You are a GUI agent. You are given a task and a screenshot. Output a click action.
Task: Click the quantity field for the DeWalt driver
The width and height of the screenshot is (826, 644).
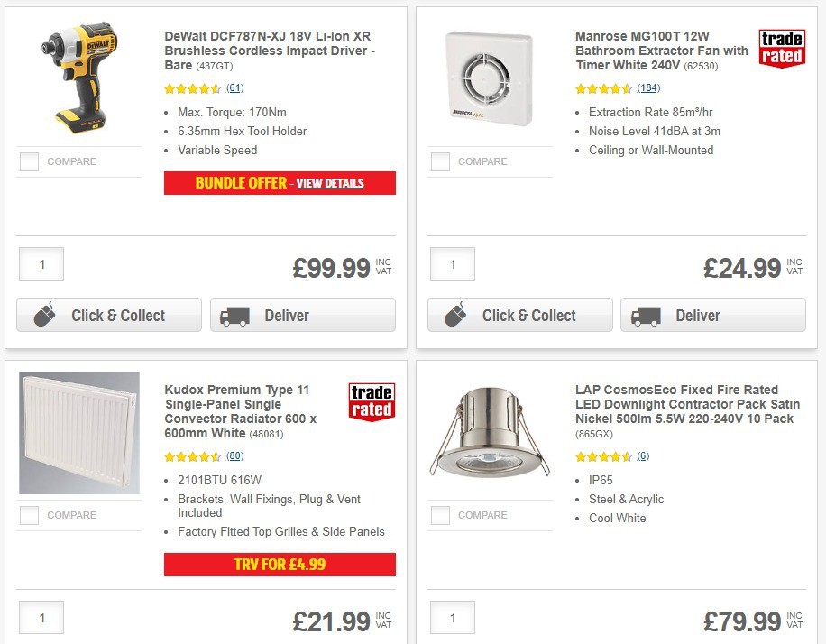click(x=41, y=263)
